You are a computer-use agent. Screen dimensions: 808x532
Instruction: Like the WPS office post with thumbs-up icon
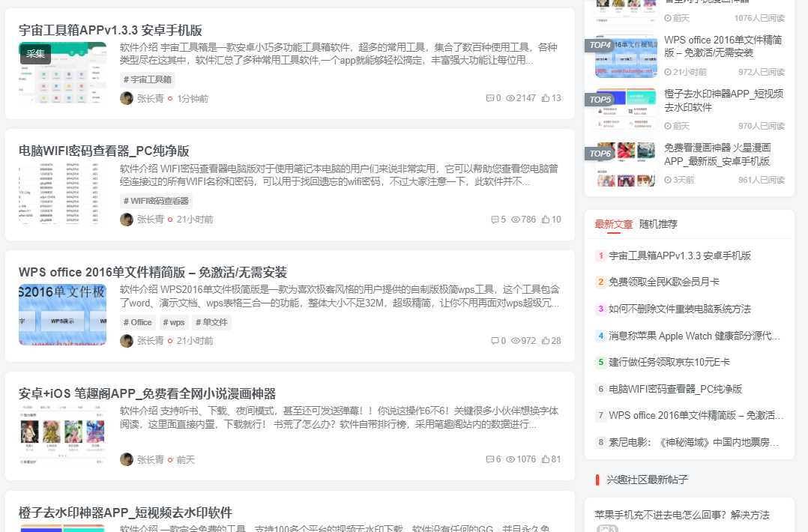(x=546, y=340)
